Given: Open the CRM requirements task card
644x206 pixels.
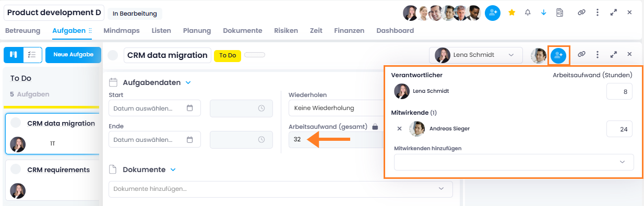Looking at the screenshot, I should click(x=52, y=180).
